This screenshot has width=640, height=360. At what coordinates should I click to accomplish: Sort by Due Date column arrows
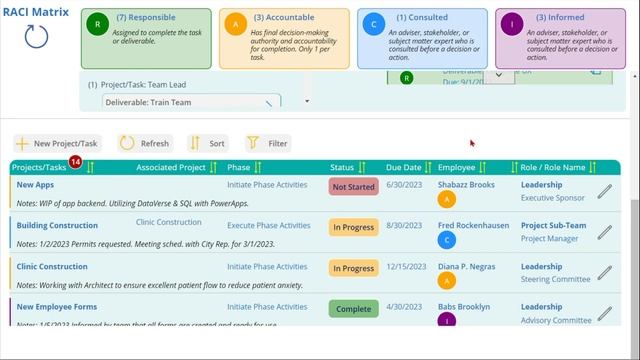pos(428,167)
